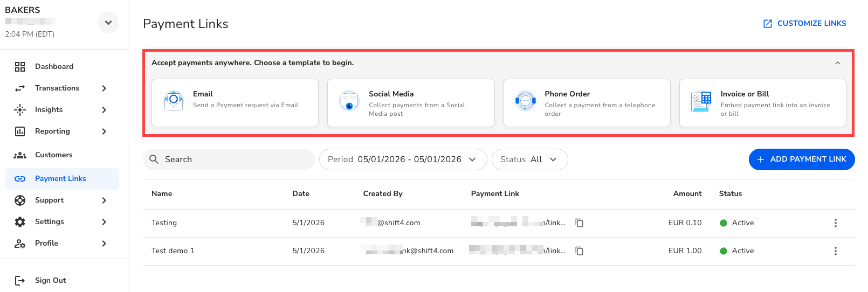Click the Settings gear icon
Image resolution: width=868 pixels, height=292 pixels.
click(20, 222)
